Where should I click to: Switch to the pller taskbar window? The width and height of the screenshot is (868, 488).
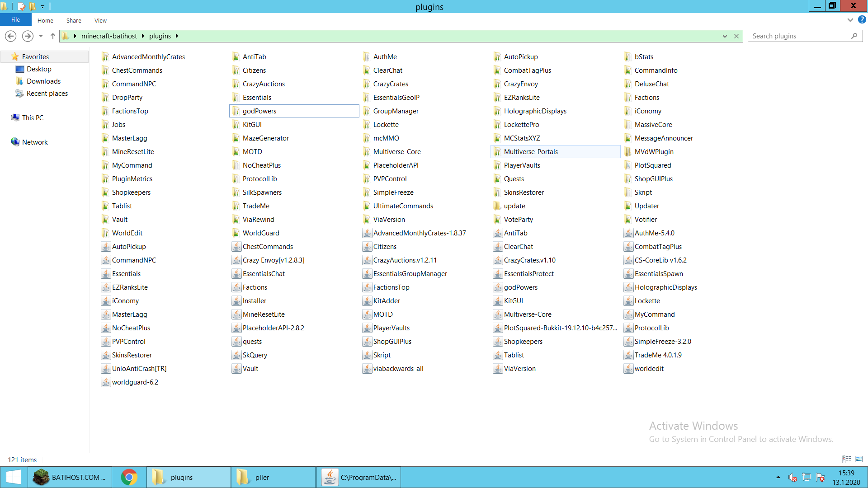(274, 477)
